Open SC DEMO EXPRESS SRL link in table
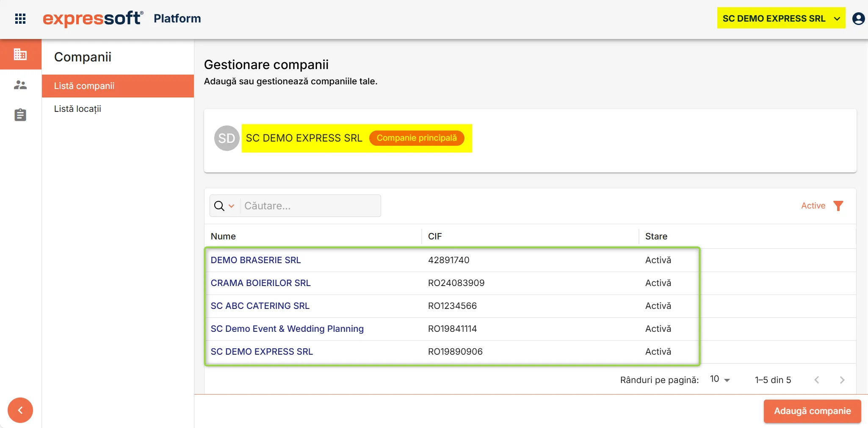Image resolution: width=868 pixels, height=428 pixels. pos(262,352)
